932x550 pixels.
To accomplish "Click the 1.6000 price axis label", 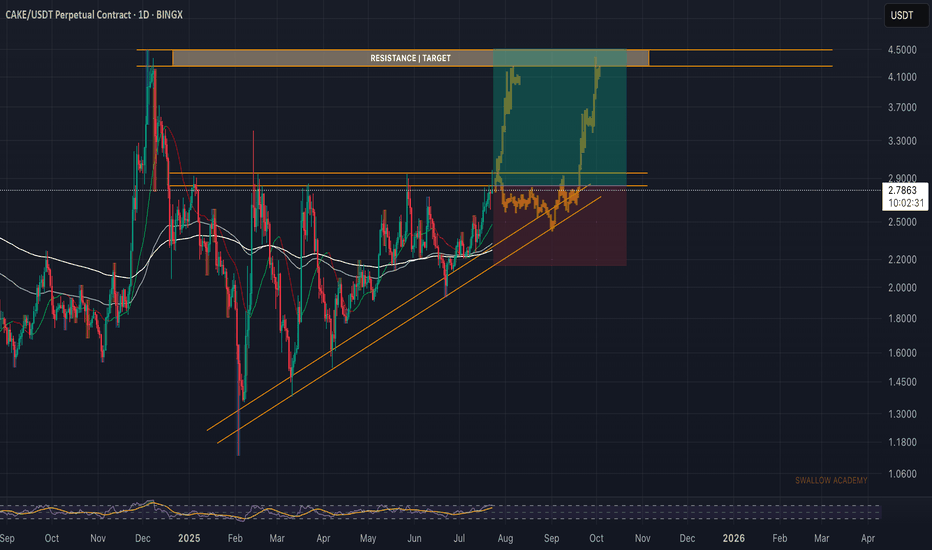I will 902,353.
